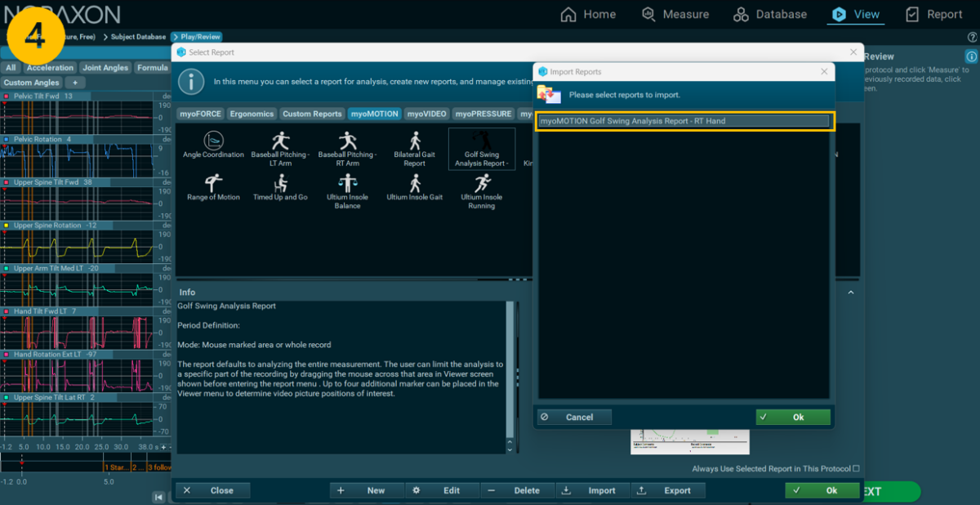Click the '3 follow' timeline marker

click(x=158, y=468)
